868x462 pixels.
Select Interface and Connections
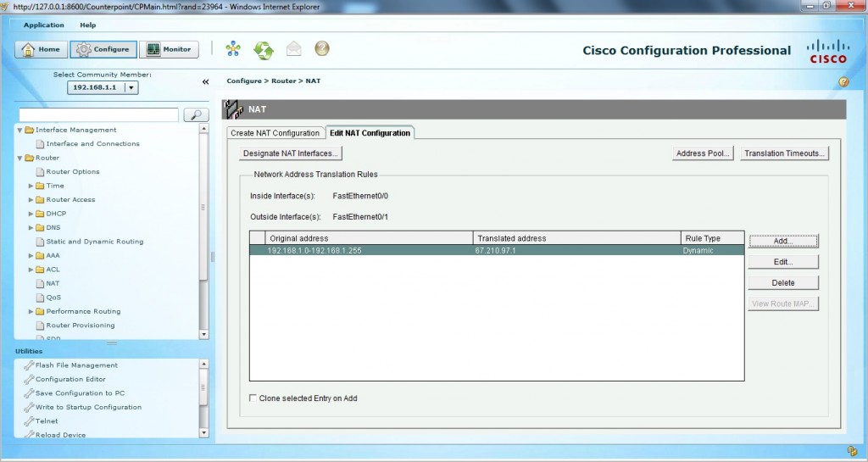tap(92, 144)
